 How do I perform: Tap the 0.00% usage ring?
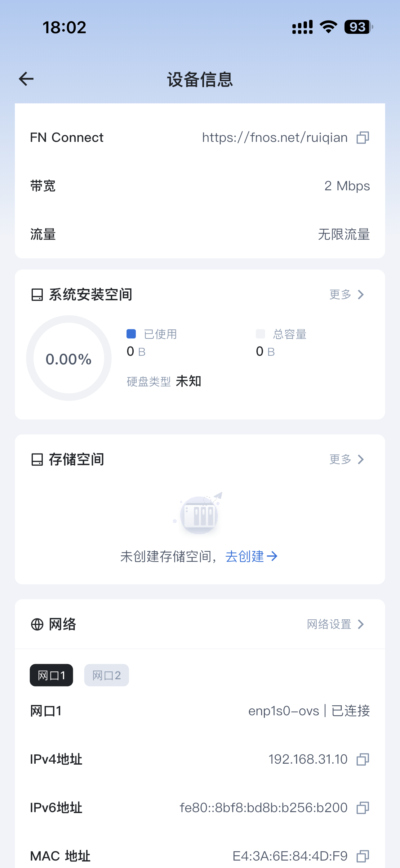point(69,358)
